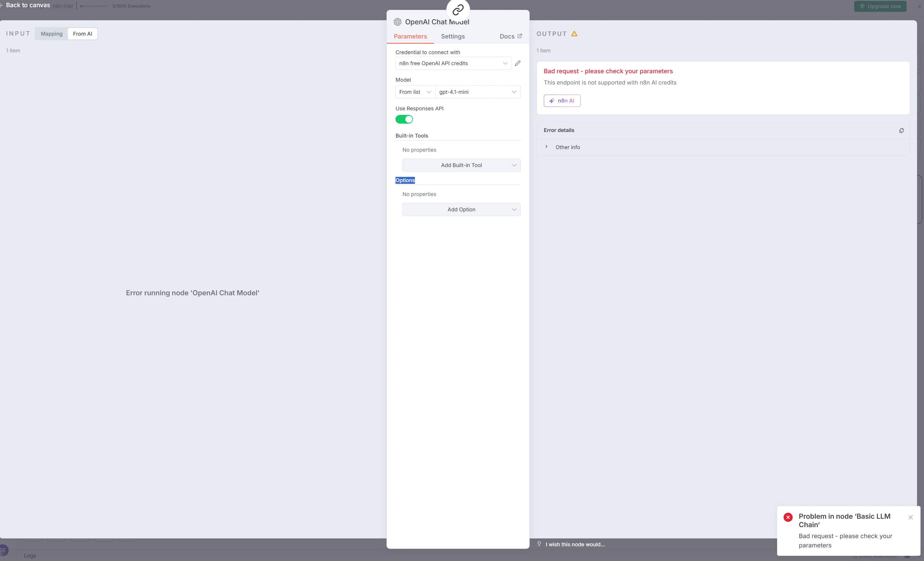
Task: Click the link icon above the node panel
Action: [x=458, y=10]
